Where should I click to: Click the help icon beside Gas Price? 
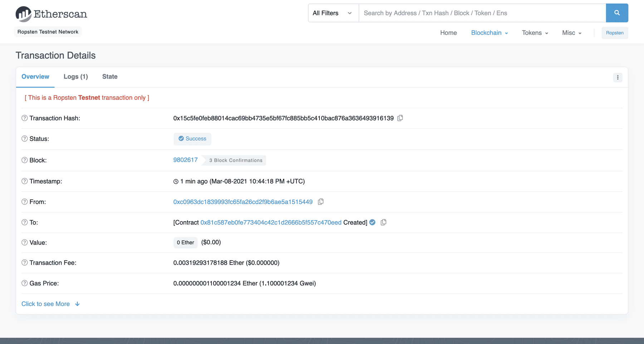[x=24, y=283]
